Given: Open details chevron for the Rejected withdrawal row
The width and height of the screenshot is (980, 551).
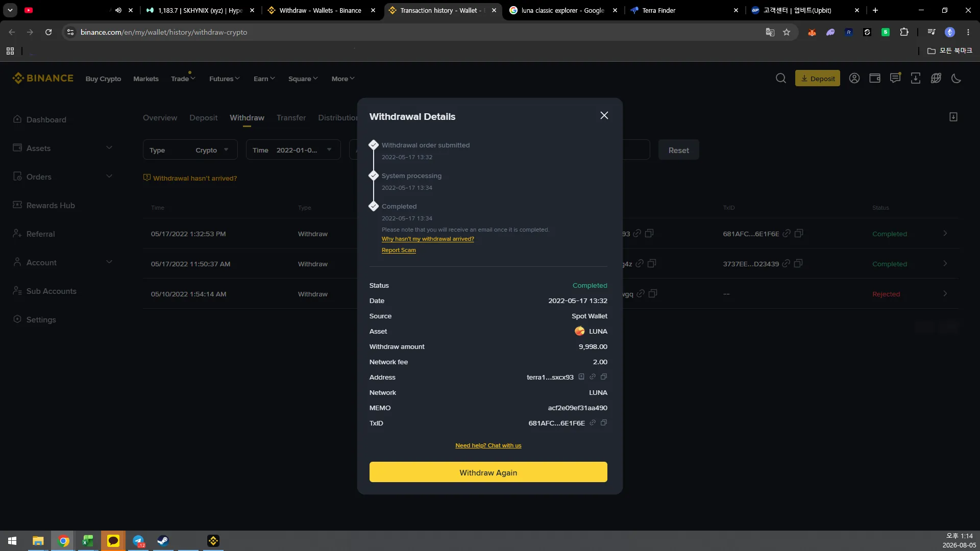Looking at the screenshot, I should (945, 294).
